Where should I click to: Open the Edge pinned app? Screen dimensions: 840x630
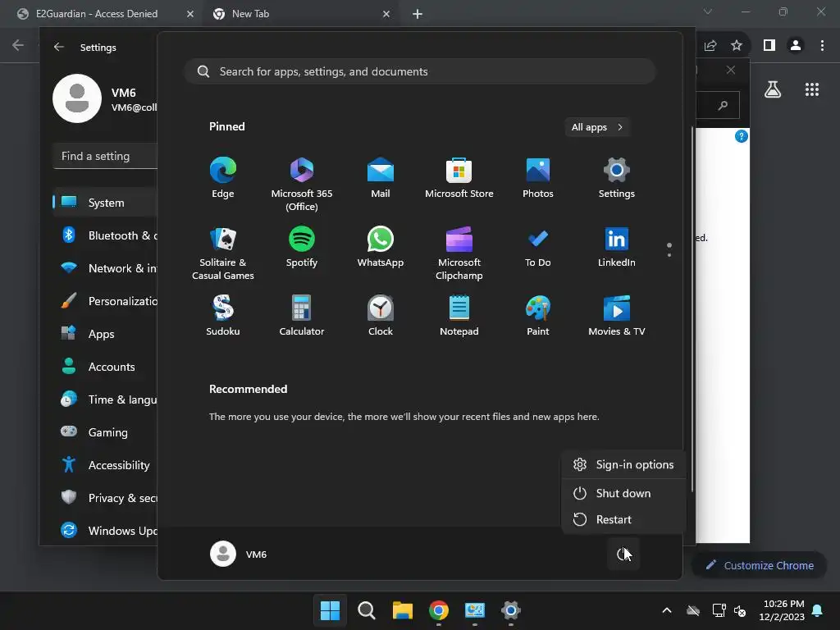click(x=223, y=178)
